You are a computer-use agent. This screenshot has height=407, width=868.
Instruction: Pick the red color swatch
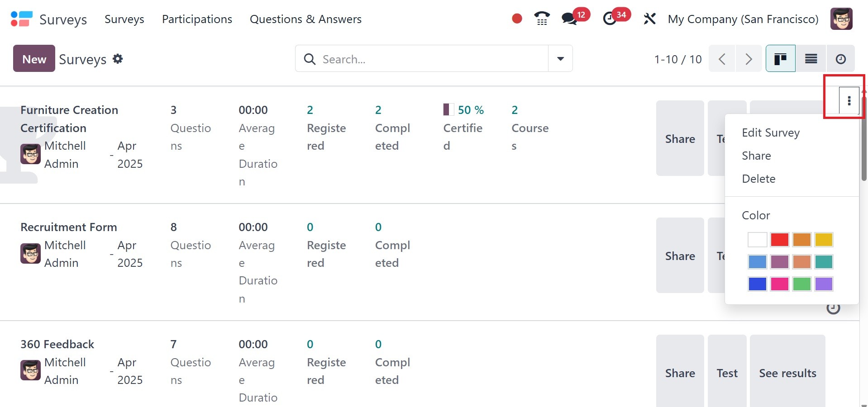pyautogui.click(x=779, y=240)
